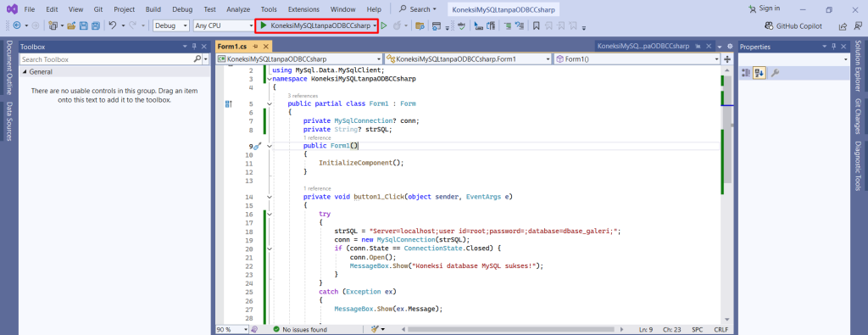
Task: Click the Alphabetical sort icon in Properties
Action: point(759,73)
